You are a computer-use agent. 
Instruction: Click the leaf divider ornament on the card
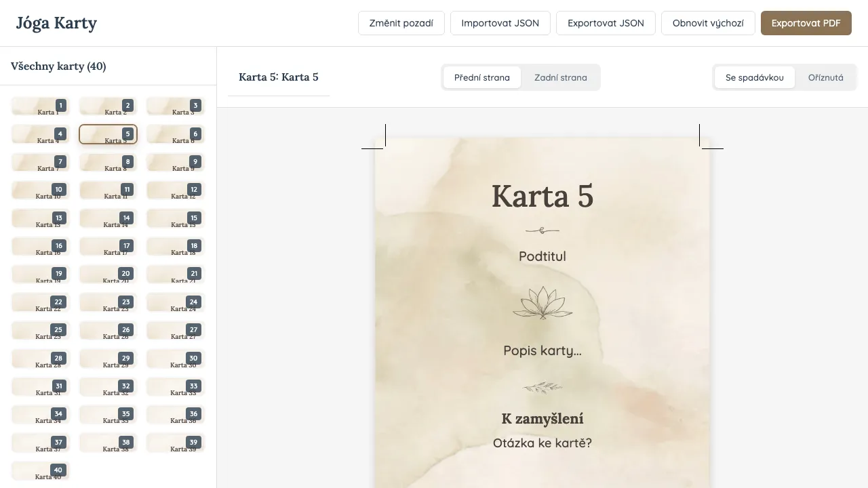coord(542,386)
